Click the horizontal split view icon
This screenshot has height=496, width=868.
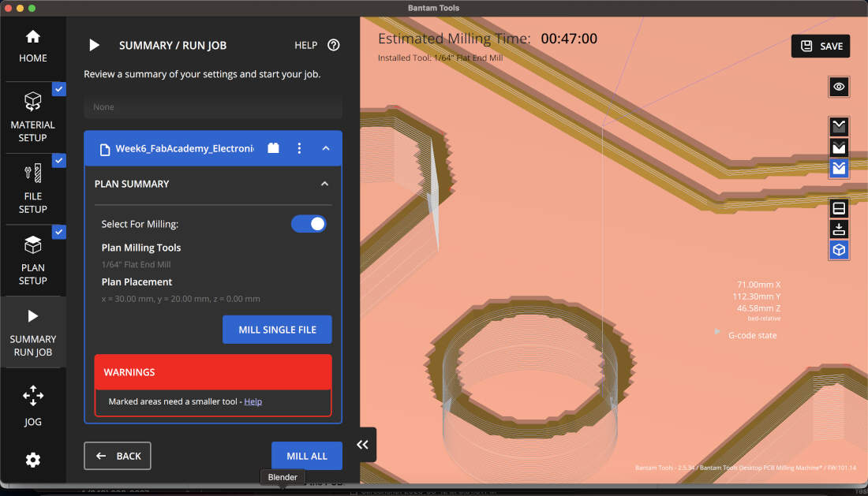tap(839, 208)
